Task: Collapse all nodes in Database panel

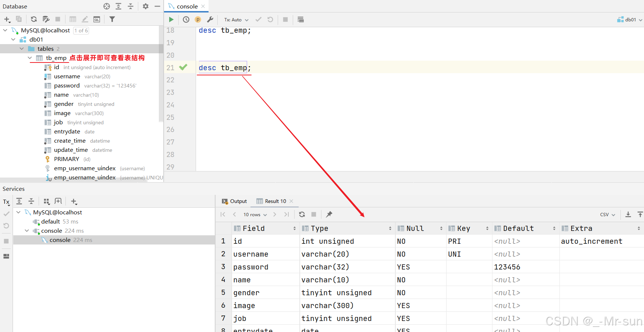Action: (131, 6)
